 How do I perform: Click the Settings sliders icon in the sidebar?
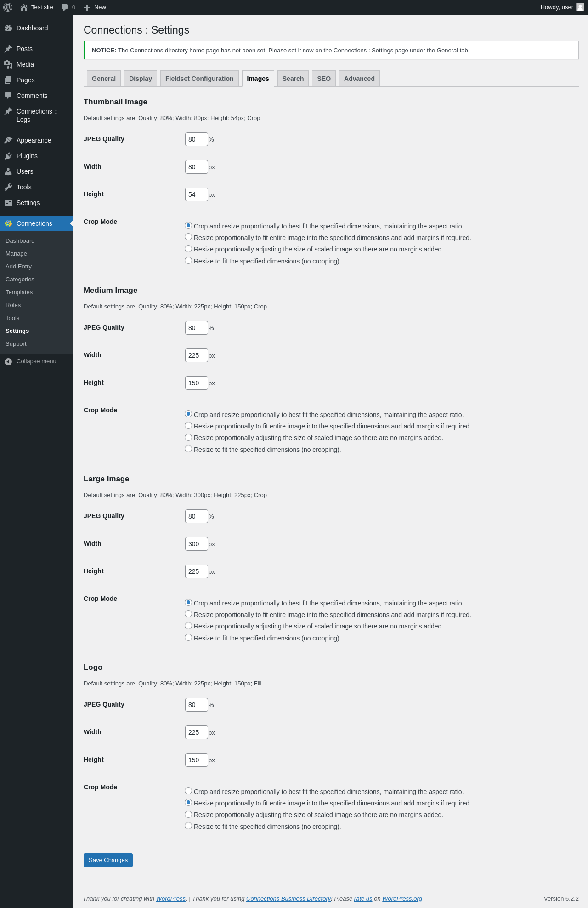[x=8, y=203]
